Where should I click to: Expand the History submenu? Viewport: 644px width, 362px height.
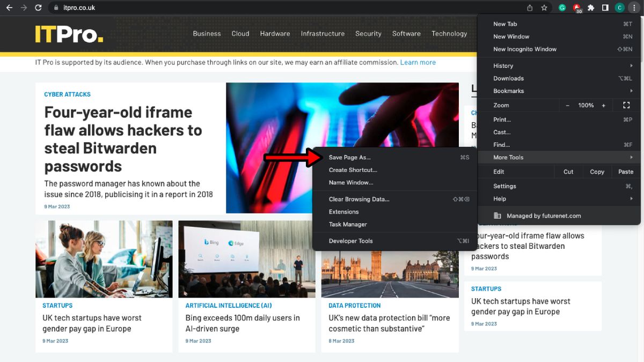click(503, 65)
